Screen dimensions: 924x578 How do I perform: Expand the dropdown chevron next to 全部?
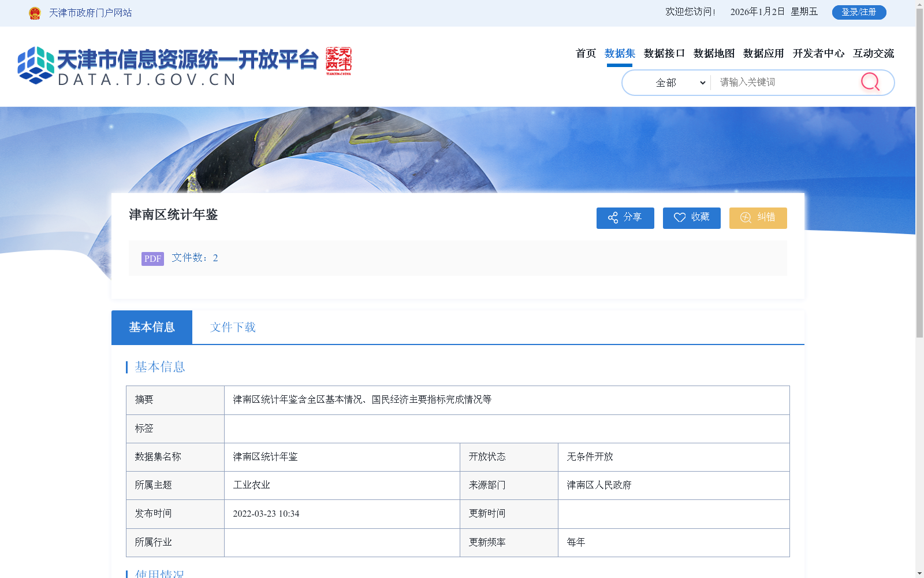coord(702,82)
